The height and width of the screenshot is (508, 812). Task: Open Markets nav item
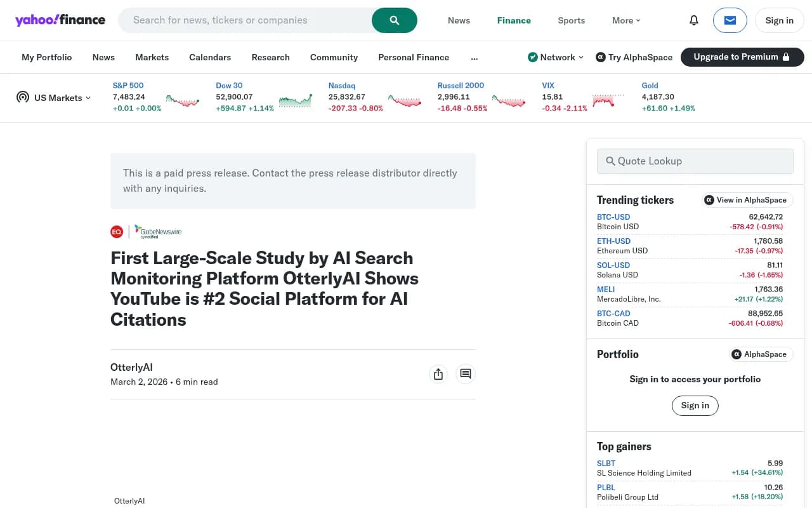click(x=152, y=57)
